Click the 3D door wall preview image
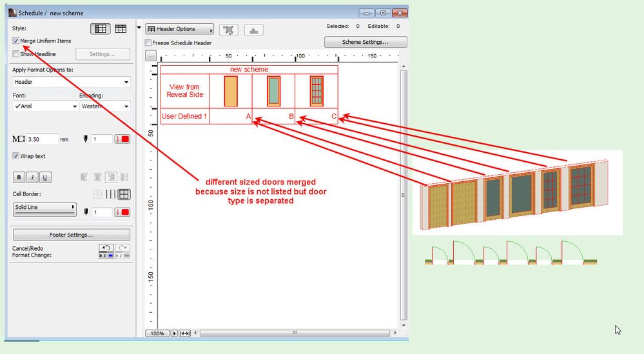 517,193
